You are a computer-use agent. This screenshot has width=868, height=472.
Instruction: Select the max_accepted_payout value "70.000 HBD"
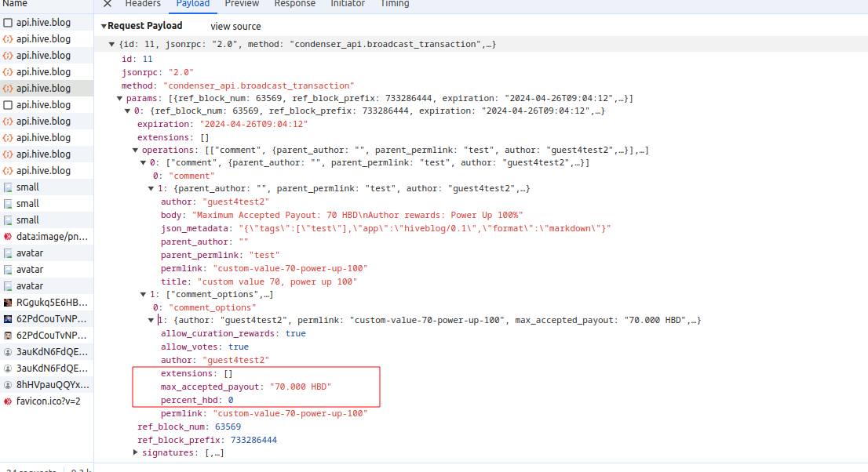[x=300, y=387]
